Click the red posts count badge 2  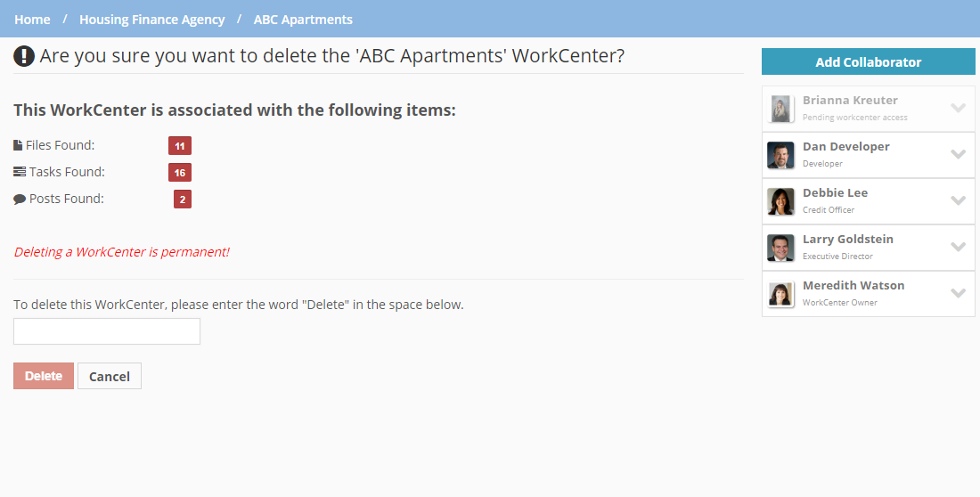[x=183, y=200]
